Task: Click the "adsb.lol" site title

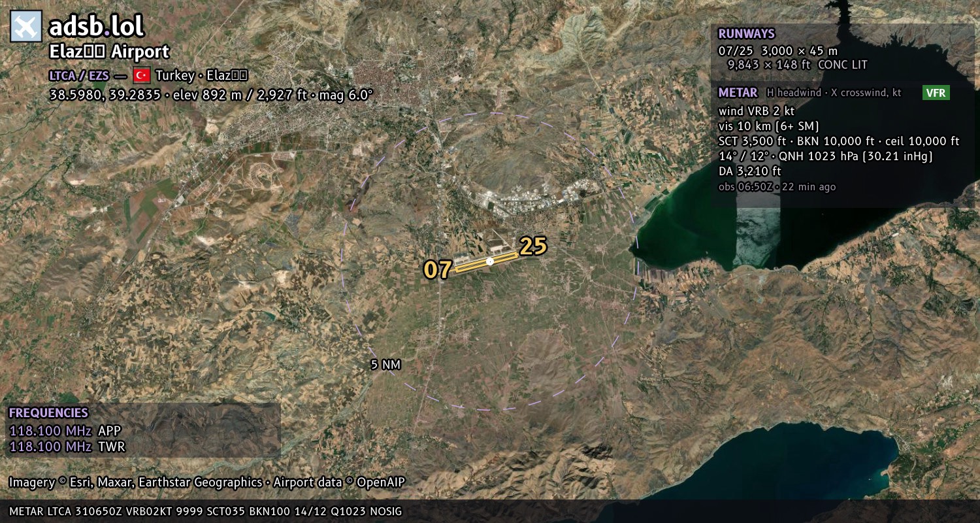Action: [96, 27]
